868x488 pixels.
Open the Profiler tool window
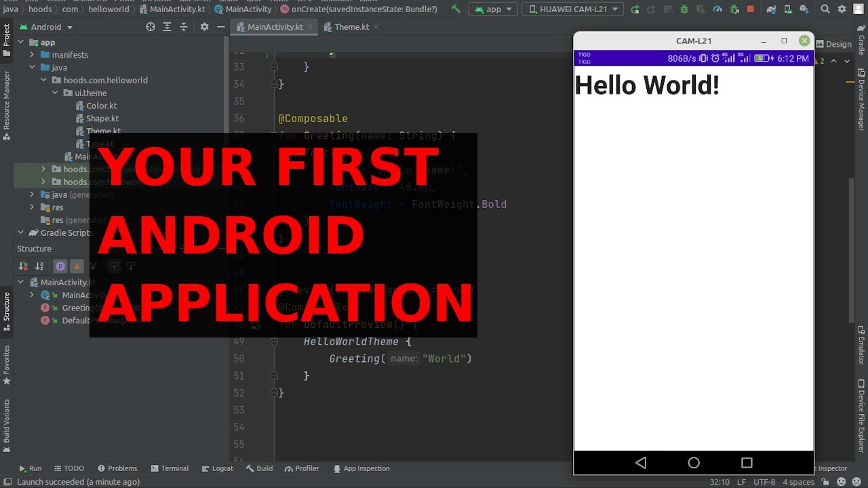tap(302, 468)
